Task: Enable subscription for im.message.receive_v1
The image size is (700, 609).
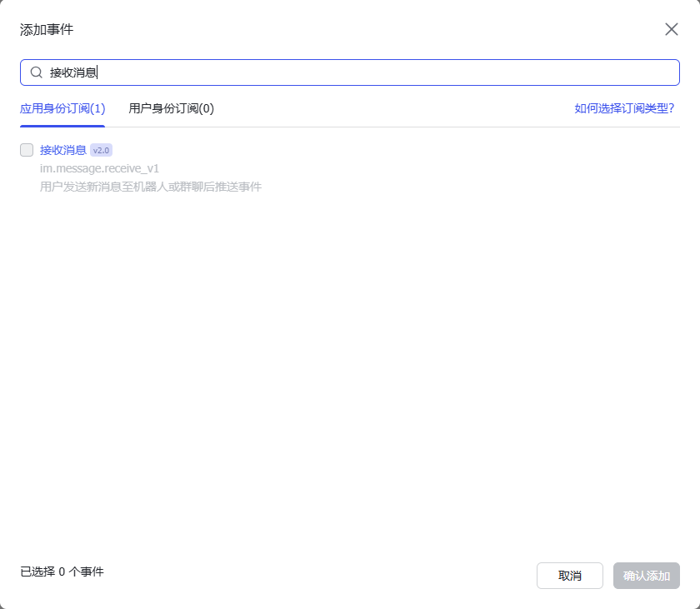Action: [x=25, y=149]
